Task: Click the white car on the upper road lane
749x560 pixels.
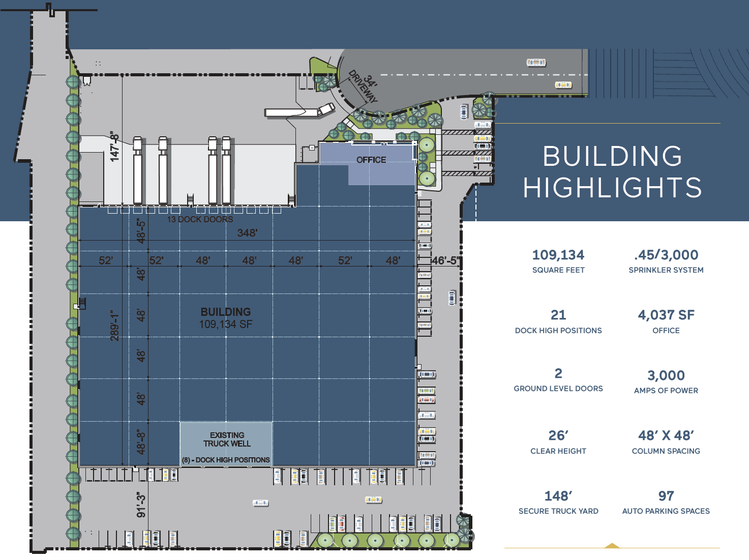Action: tap(535, 63)
